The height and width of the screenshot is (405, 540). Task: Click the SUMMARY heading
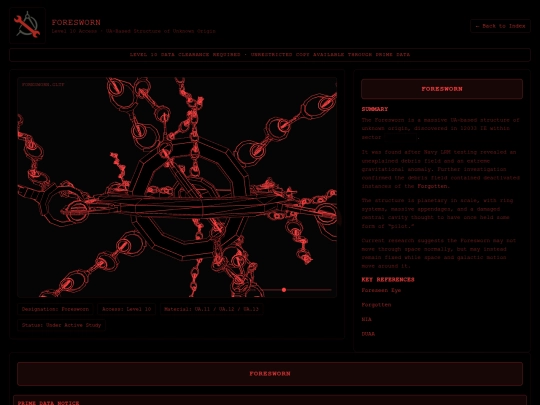point(375,109)
